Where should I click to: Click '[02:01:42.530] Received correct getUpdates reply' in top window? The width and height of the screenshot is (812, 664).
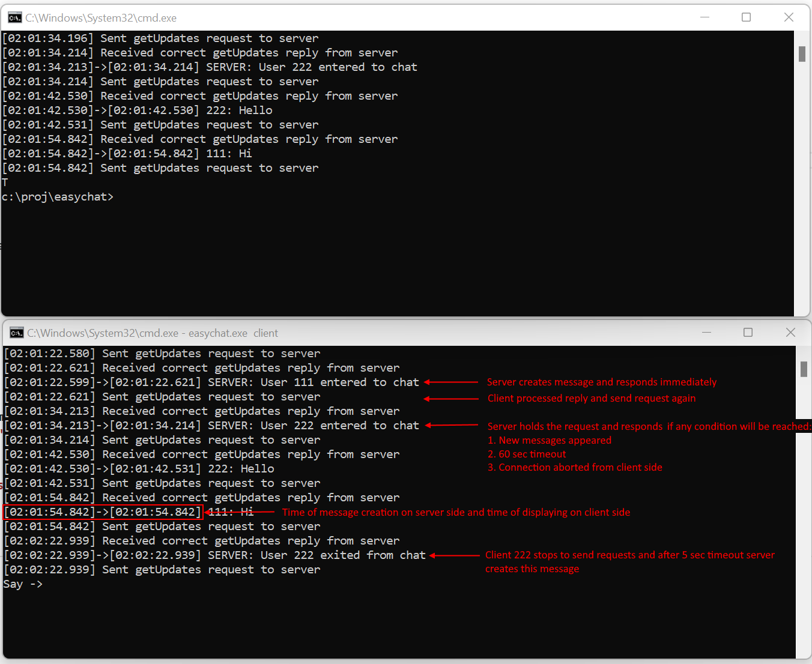coord(200,96)
